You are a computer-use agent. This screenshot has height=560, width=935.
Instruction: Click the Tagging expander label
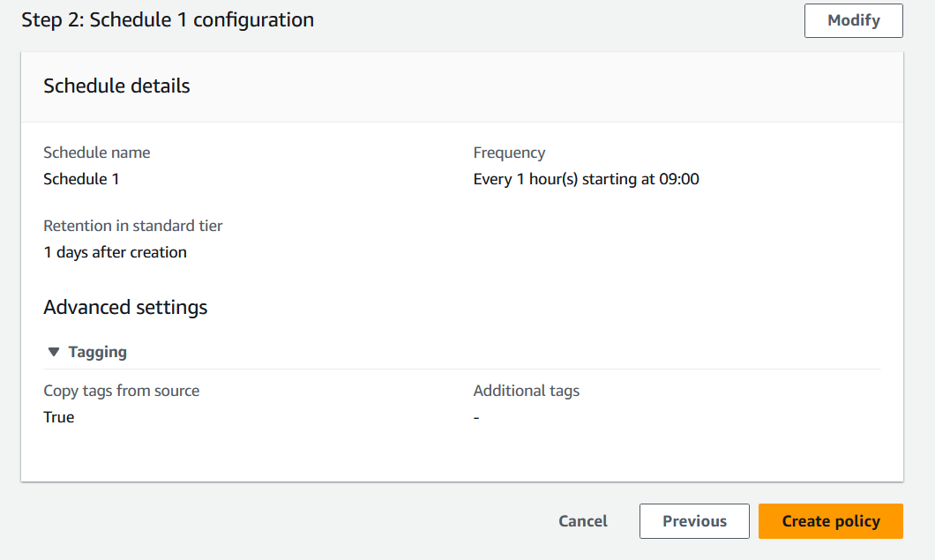click(97, 352)
